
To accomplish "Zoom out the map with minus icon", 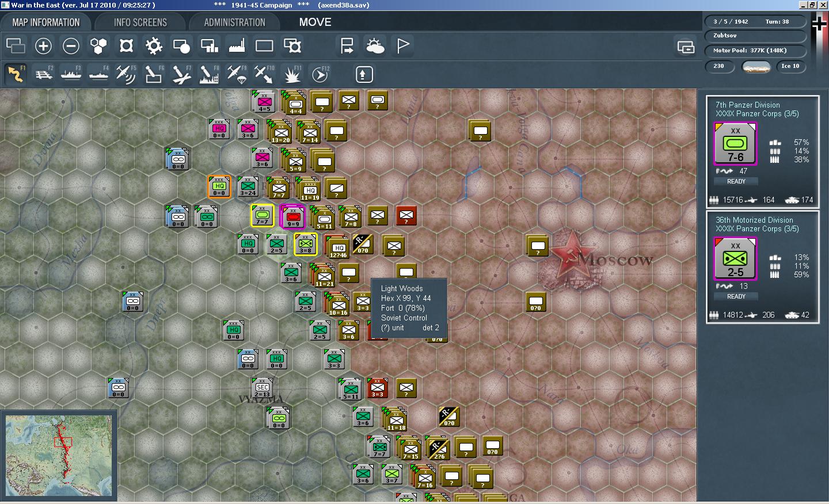I will pos(71,45).
